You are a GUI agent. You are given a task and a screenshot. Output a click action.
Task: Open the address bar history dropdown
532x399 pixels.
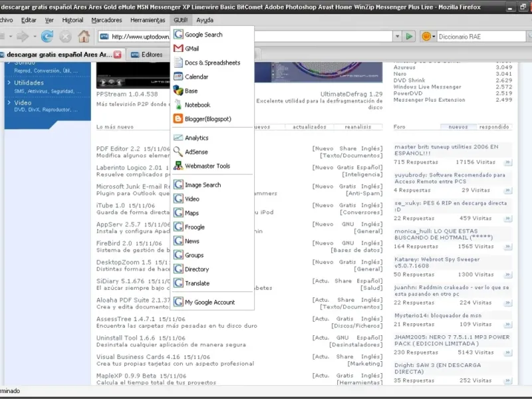pyautogui.click(x=397, y=37)
